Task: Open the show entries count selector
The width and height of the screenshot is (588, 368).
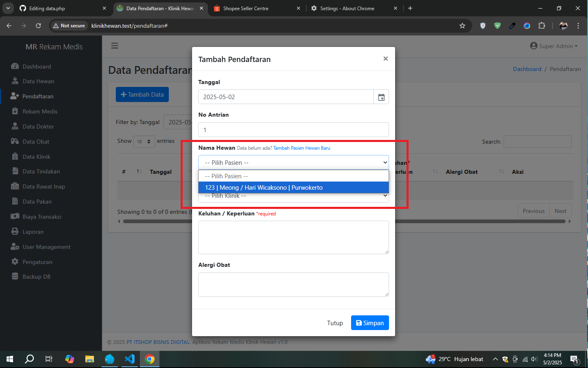Action: point(144,142)
